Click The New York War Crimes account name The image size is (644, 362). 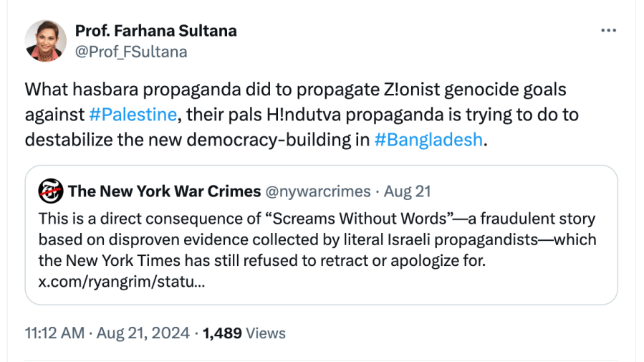164,191
